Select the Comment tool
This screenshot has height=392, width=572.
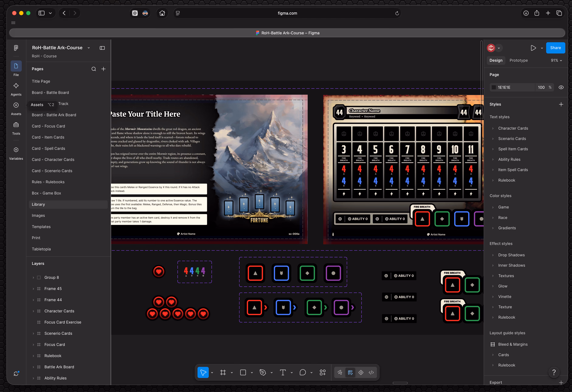click(303, 373)
